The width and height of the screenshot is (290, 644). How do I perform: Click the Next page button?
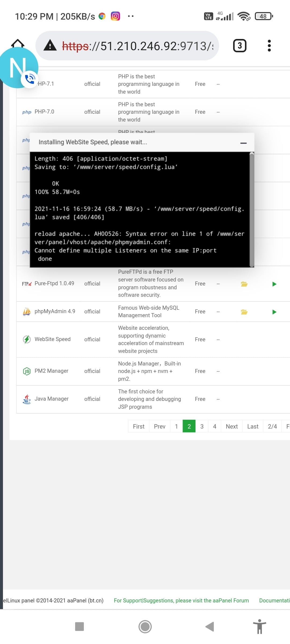232,426
